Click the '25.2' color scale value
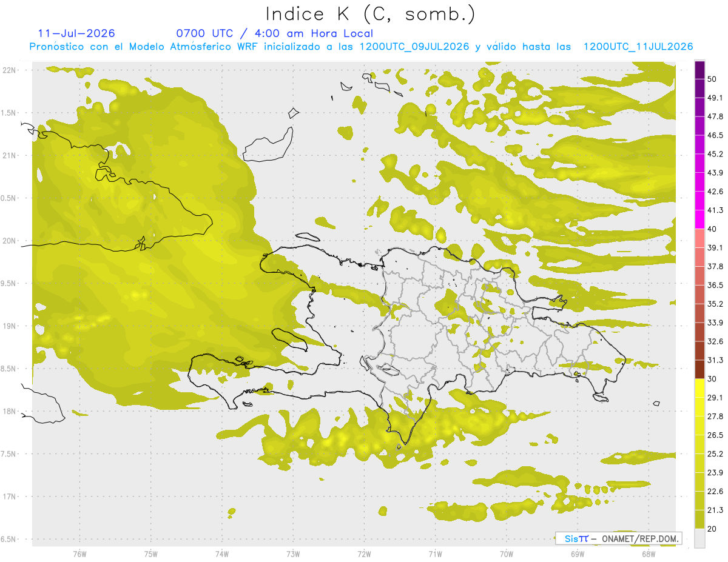The image size is (728, 562). pyautogui.click(x=715, y=454)
